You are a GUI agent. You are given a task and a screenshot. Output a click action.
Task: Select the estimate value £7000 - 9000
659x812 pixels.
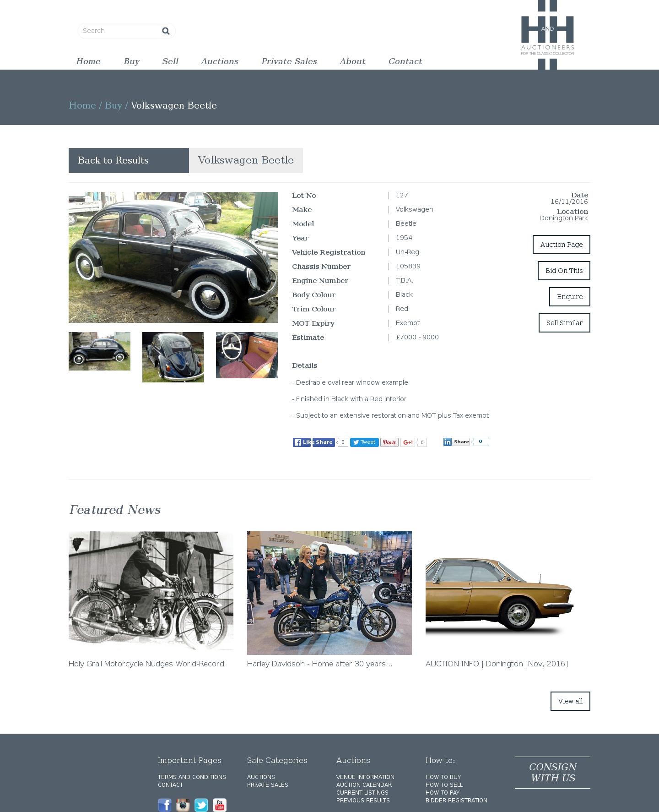pyautogui.click(x=417, y=337)
